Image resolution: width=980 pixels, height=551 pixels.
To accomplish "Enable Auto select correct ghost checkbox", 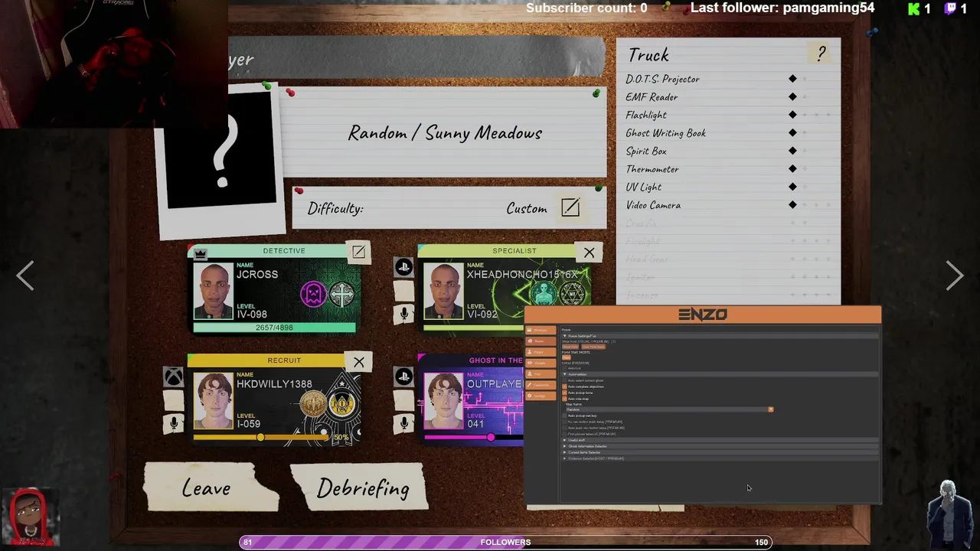I will 564,380.
